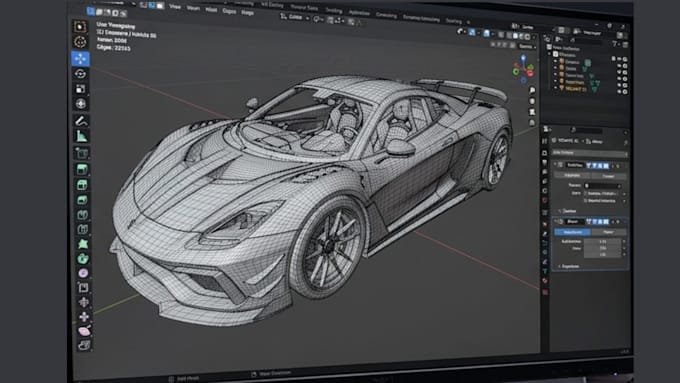Click the middle numeric field in second modifier
Viewport: 680px width, 383px height.
click(x=603, y=249)
